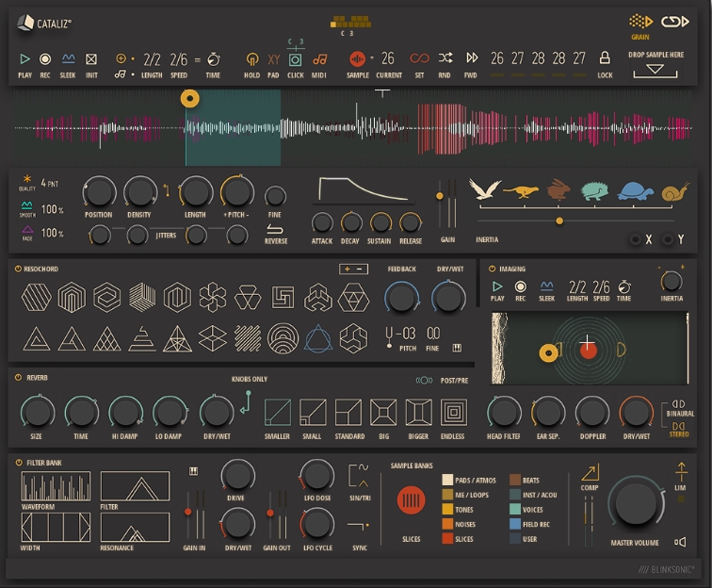Click the IMAGING section PLAY icon
The image size is (712, 588).
click(497, 286)
